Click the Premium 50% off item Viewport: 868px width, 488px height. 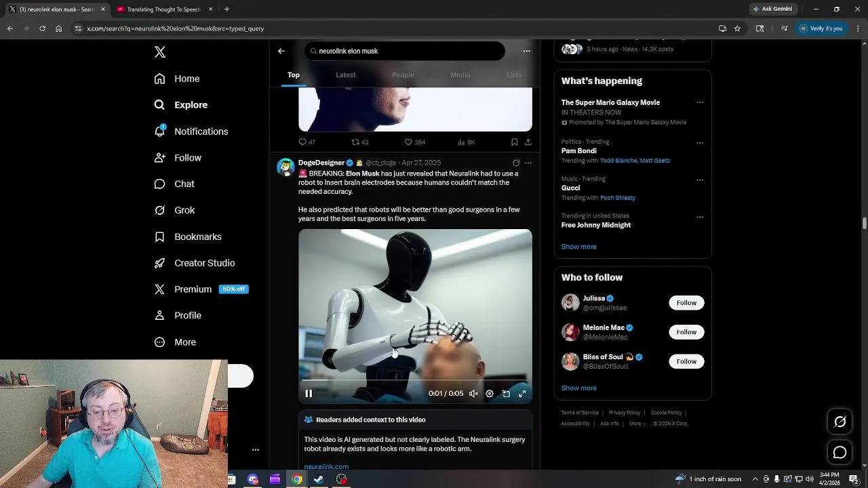(x=201, y=289)
